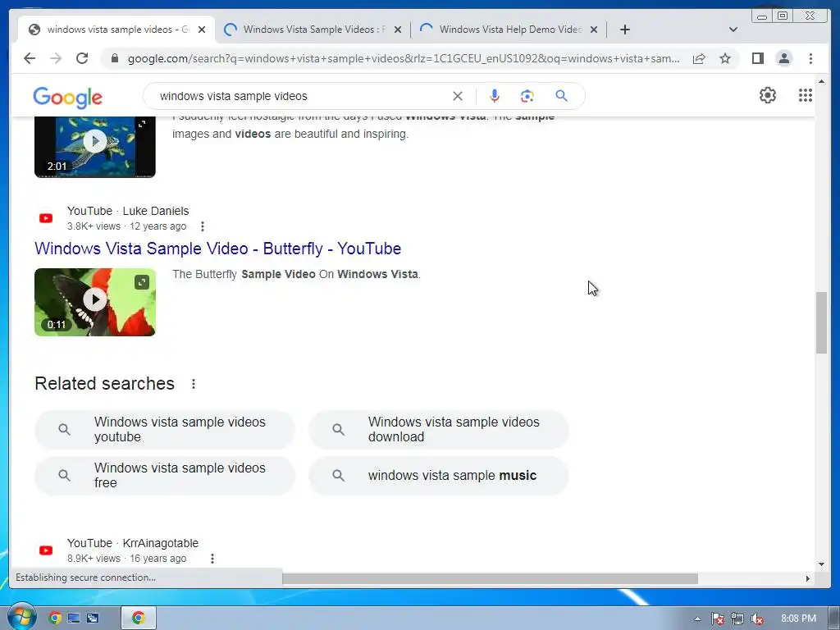Screen dimensions: 840x630
Task: Go to Google home via logo
Action: 67,98
